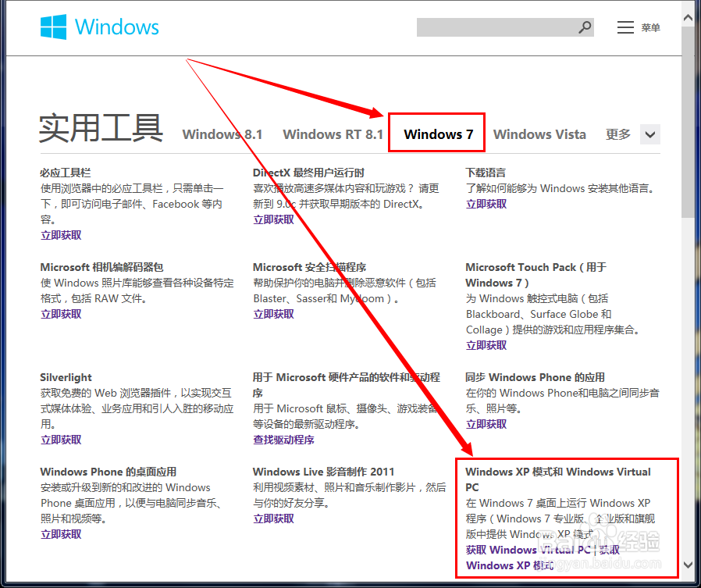Click 立即获取 under Microsoft Touch Pack
Screen dimensions: 701x588
(x=486, y=345)
